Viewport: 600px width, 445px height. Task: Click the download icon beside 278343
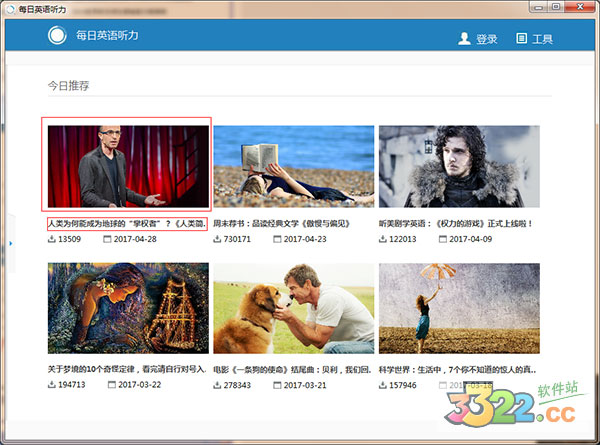point(217,385)
